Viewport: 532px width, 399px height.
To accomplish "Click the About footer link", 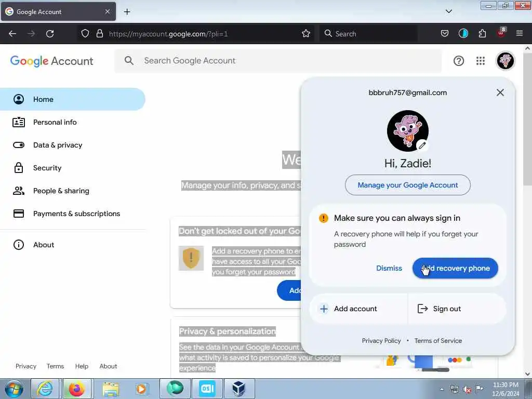I will pos(108,366).
